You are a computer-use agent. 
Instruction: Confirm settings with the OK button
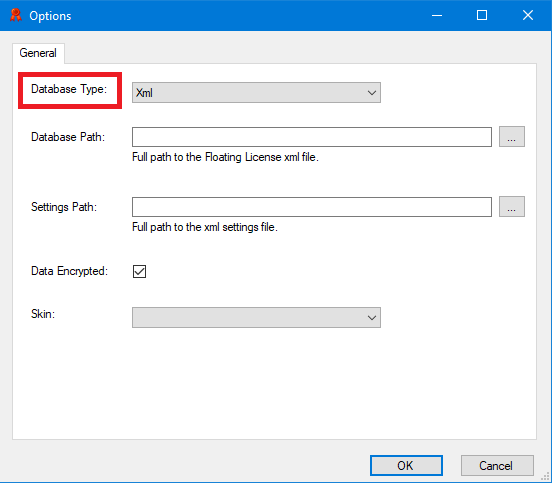pyautogui.click(x=406, y=465)
